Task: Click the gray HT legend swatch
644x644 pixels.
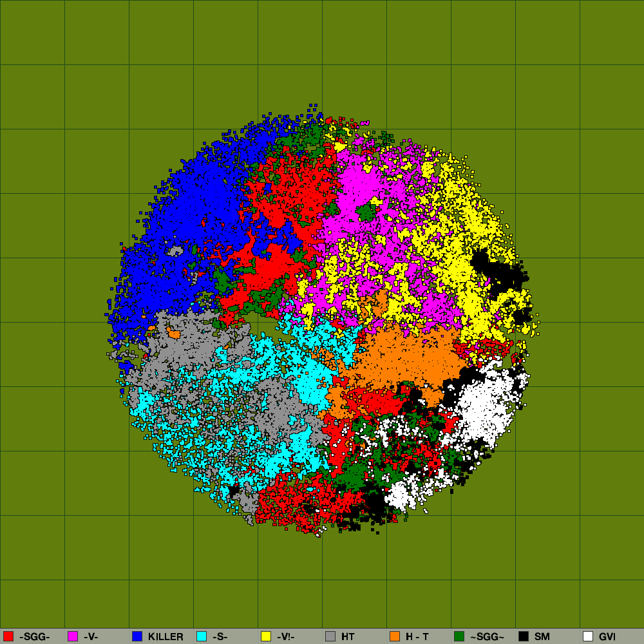Action: click(x=330, y=636)
